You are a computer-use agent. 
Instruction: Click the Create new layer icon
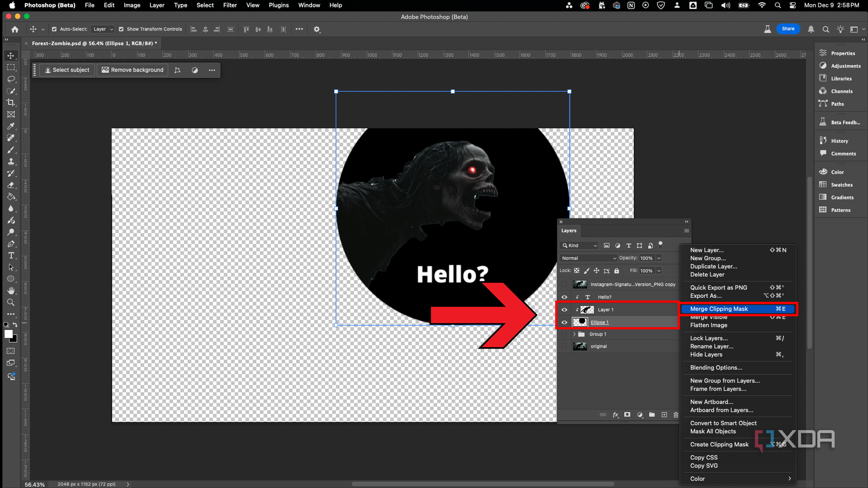[664, 415]
